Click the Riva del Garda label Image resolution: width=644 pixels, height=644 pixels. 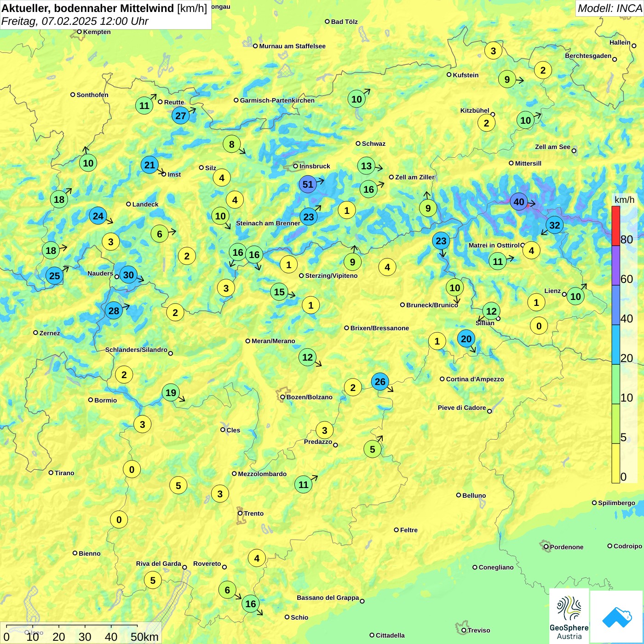pos(158,563)
